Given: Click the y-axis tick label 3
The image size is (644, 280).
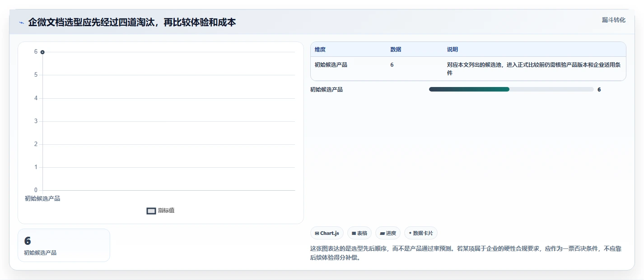Looking at the screenshot, I should tap(36, 121).
